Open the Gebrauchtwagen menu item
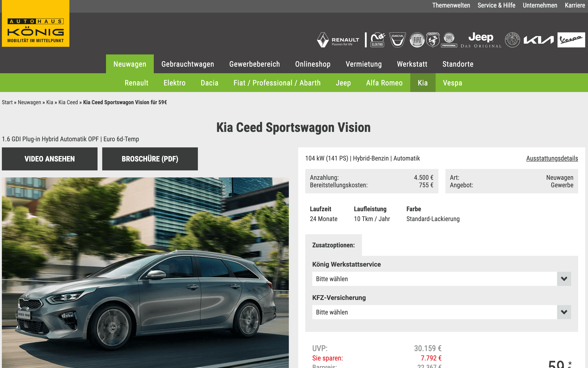 pos(188,64)
